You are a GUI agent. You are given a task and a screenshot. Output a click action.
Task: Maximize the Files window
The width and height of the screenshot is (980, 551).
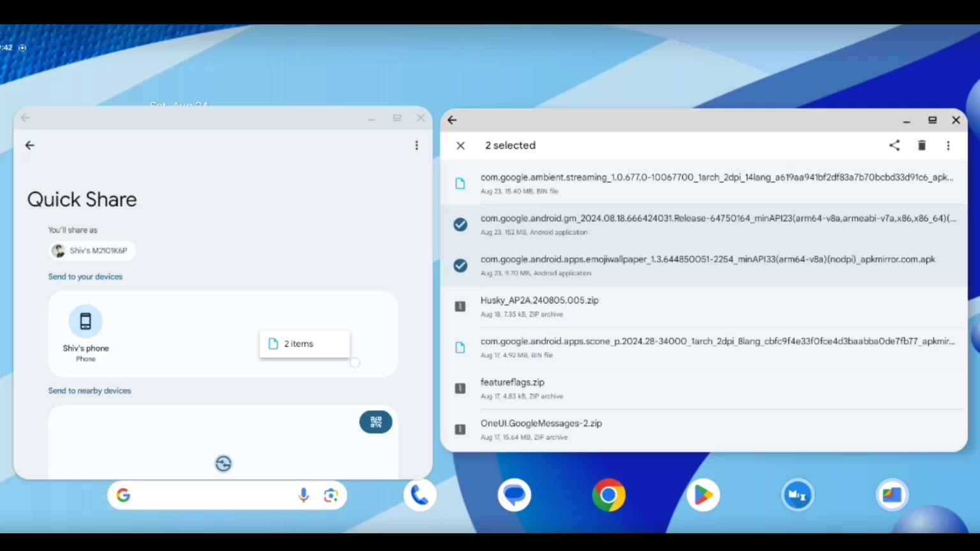pyautogui.click(x=932, y=120)
